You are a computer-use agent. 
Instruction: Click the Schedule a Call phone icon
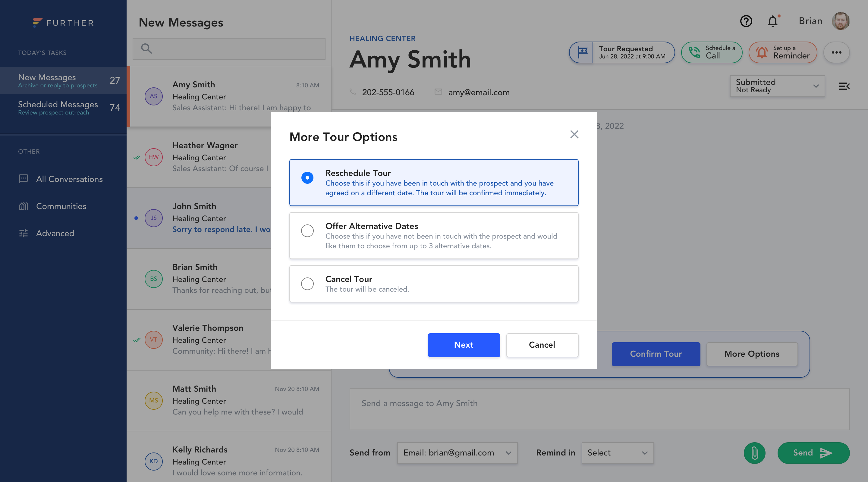tap(694, 52)
